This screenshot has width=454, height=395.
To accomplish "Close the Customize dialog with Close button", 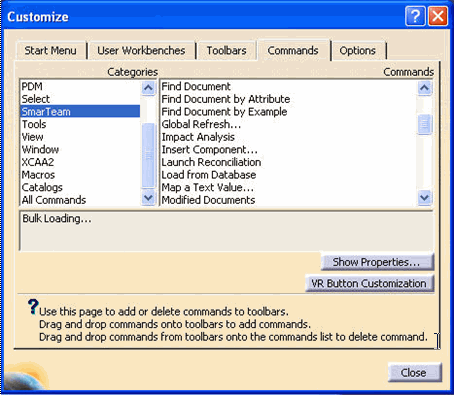I will coord(414,372).
